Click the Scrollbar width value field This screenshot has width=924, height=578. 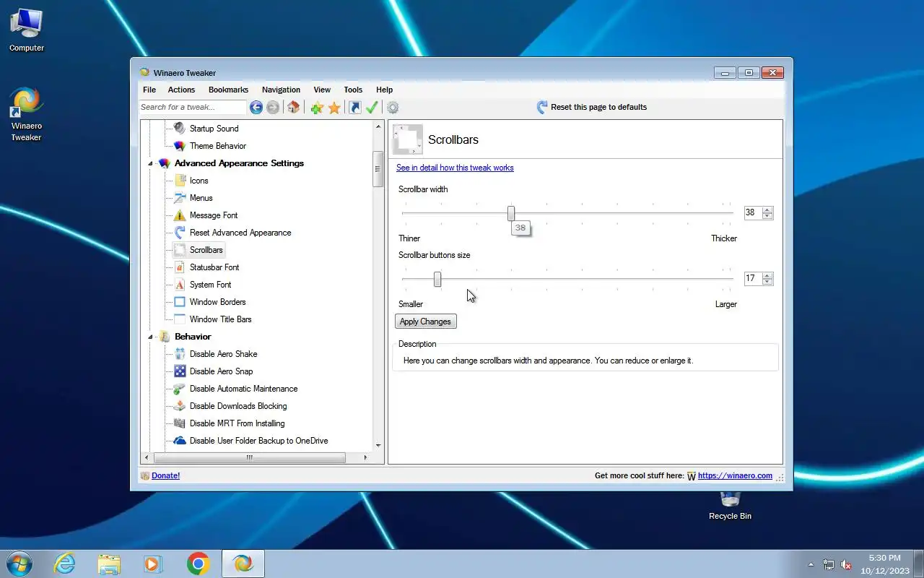coord(753,212)
